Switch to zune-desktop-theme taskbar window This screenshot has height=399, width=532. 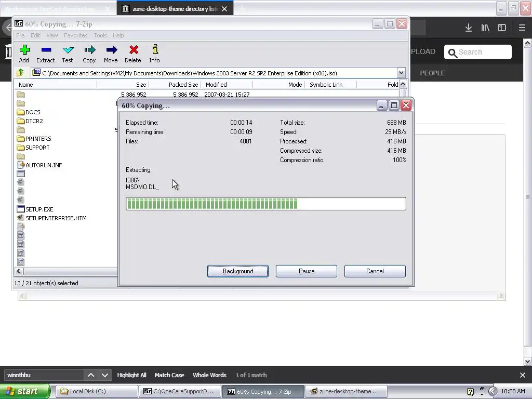(x=347, y=391)
